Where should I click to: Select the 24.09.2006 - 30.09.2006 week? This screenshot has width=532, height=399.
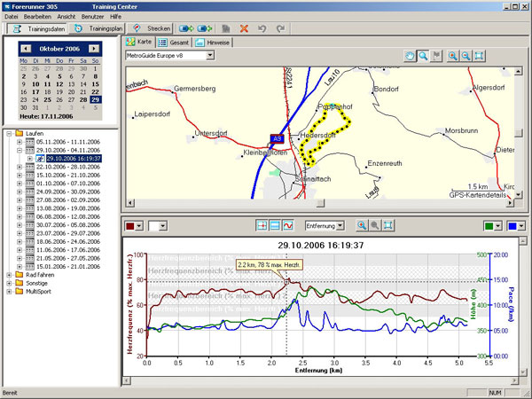coord(68,192)
